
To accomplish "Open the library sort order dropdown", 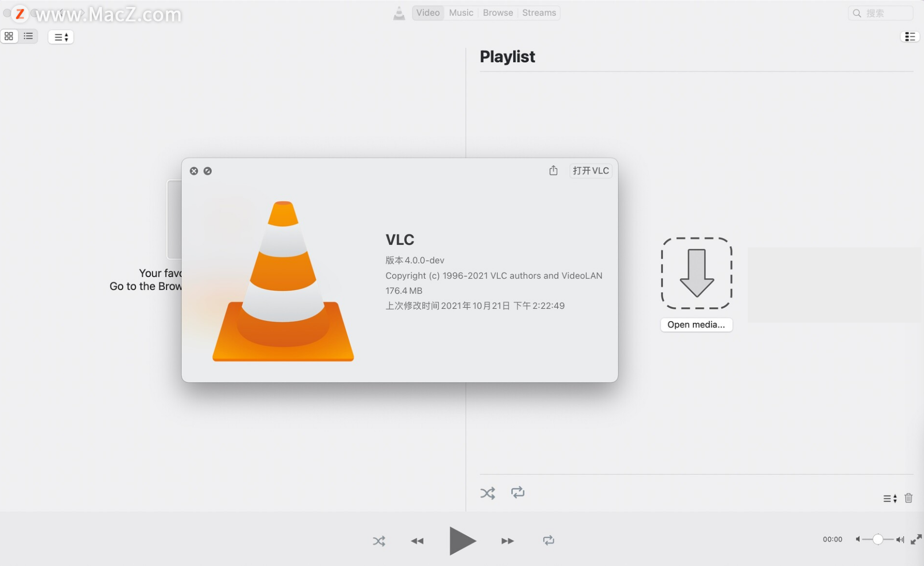I will (x=61, y=37).
